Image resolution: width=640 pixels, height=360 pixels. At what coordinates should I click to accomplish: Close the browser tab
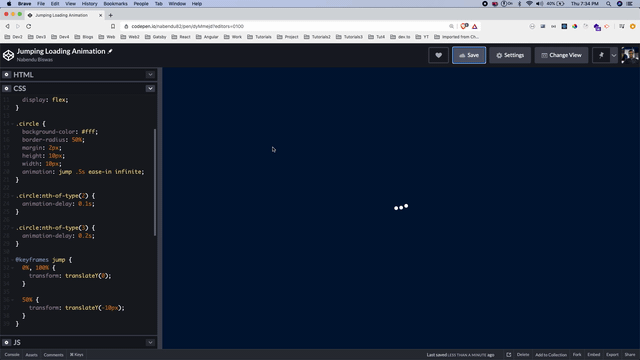(x=100, y=15)
